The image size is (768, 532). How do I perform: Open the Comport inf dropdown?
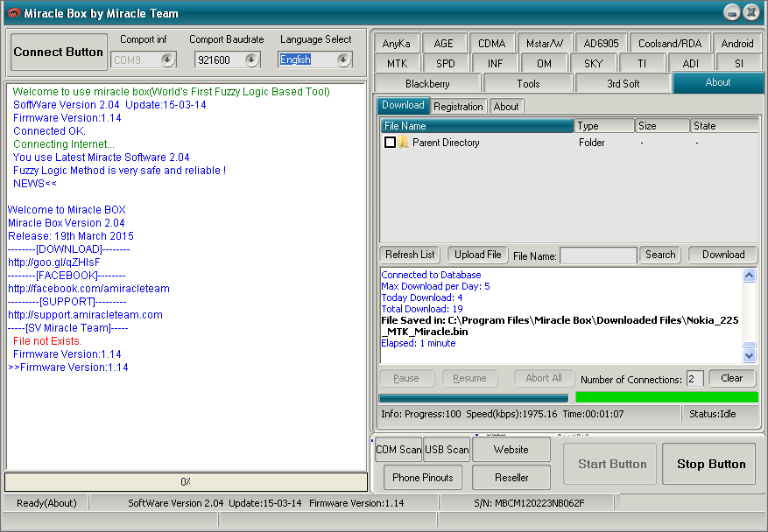[167, 59]
